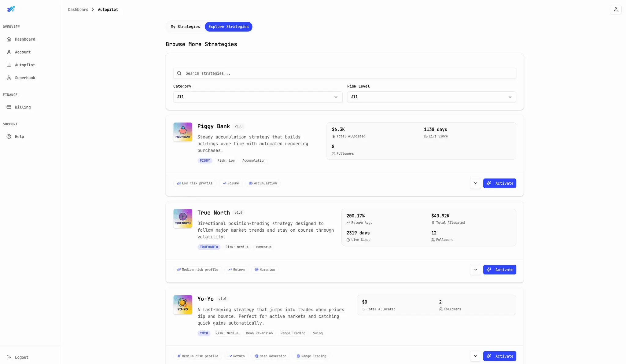Open the Category dropdown
This screenshot has width=626, height=364.
[x=258, y=97]
